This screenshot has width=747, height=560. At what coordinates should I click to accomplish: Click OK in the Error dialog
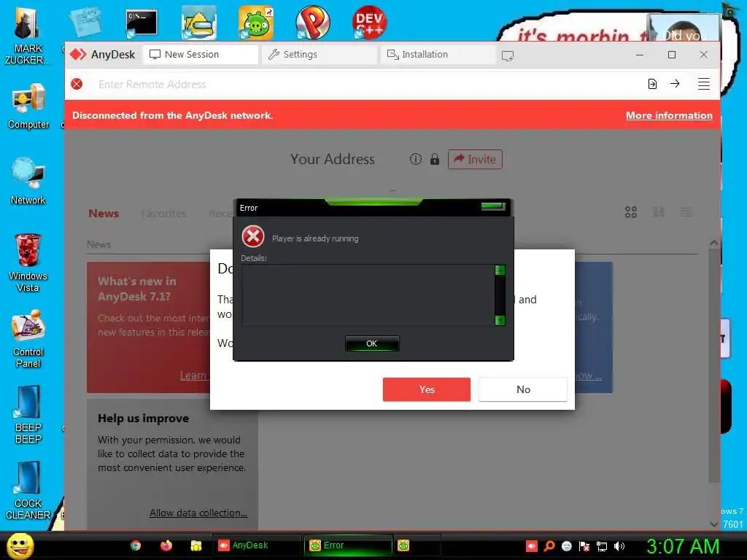point(371,343)
